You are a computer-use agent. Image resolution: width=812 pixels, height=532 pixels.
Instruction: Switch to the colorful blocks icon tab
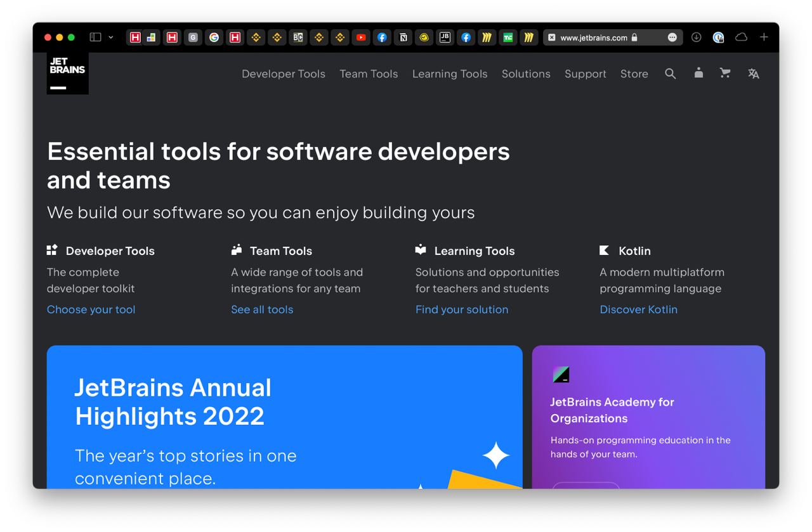(152, 37)
